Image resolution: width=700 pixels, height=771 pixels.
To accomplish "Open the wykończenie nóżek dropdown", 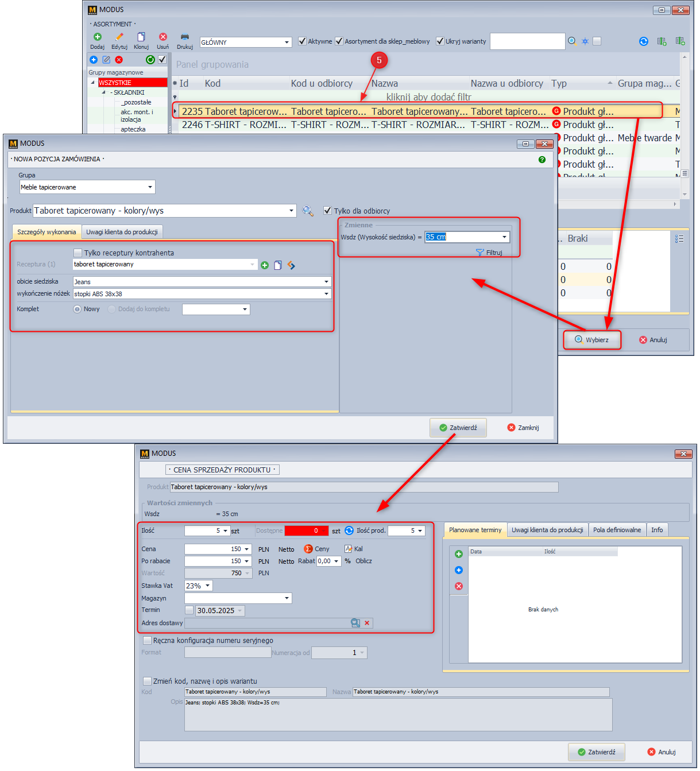I will click(x=326, y=294).
